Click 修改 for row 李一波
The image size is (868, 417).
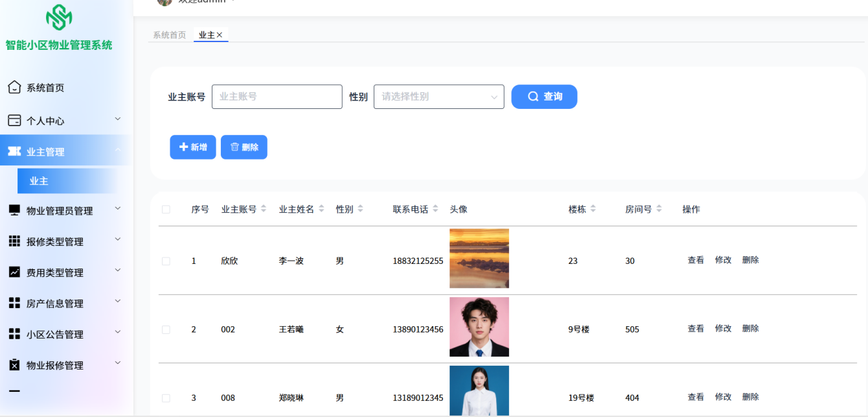click(723, 260)
